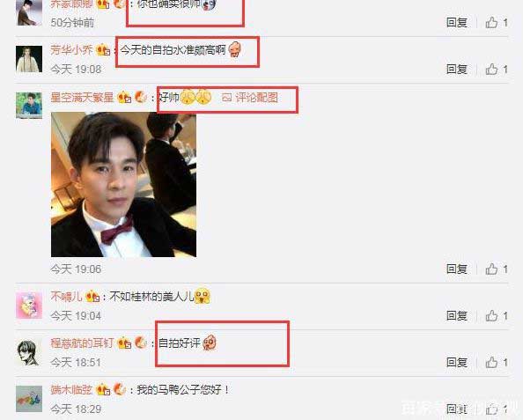Open 星空满天繁星's profile avatar

click(x=29, y=106)
